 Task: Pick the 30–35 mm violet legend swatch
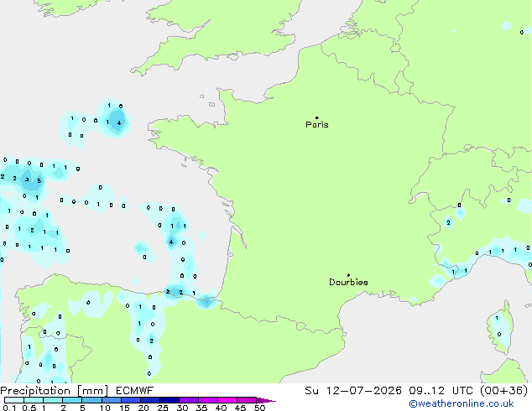pyautogui.click(x=189, y=400)
